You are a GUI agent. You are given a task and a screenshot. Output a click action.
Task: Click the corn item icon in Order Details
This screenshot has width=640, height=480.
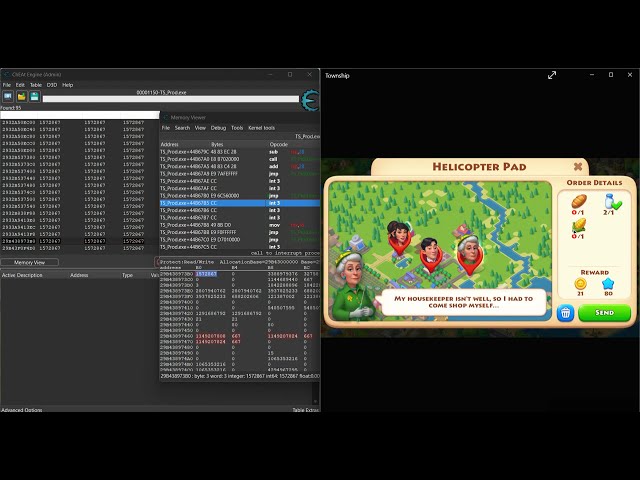click(x=579, y=225)
